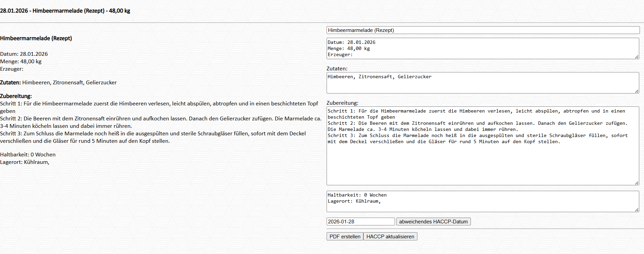Click resize handle of the Zutaten text area
644x254 pixels.
point(637,91)
